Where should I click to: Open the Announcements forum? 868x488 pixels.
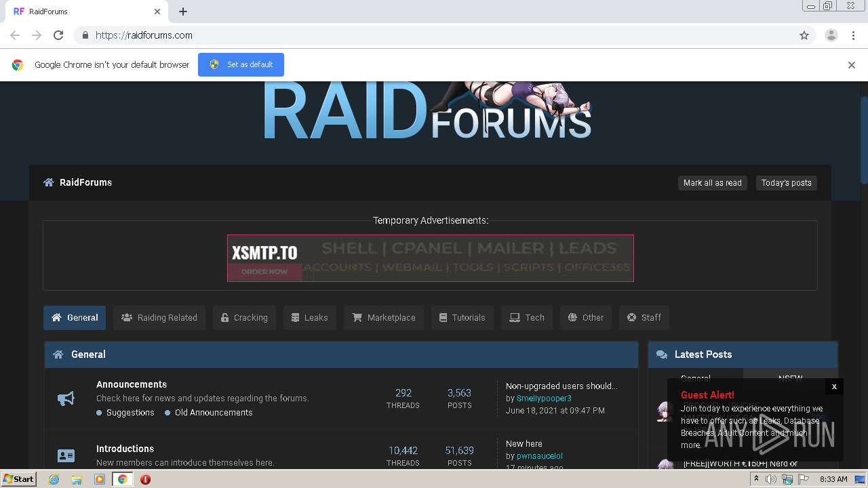[132, 384]
